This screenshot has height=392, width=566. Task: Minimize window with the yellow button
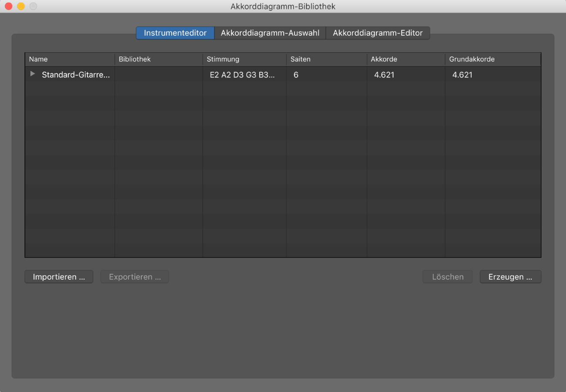click(20, 7)
